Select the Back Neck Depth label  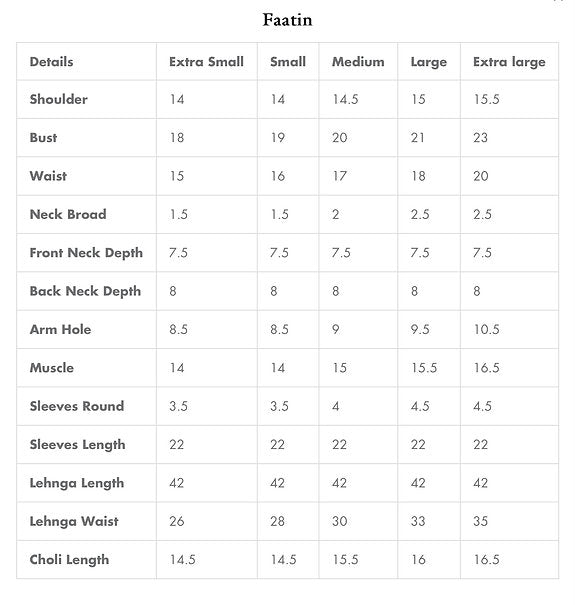(x=85, y=291)
